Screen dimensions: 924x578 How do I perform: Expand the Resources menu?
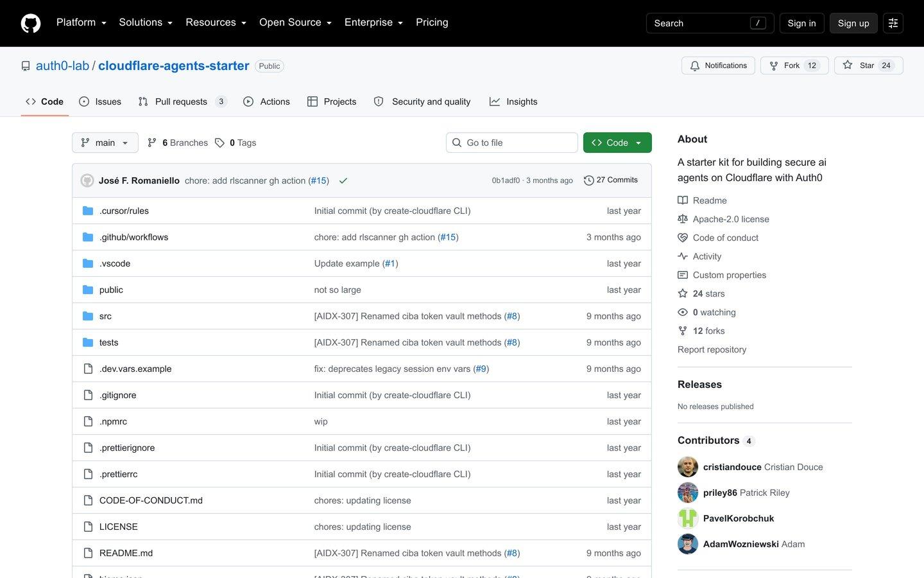coord(216,22)
